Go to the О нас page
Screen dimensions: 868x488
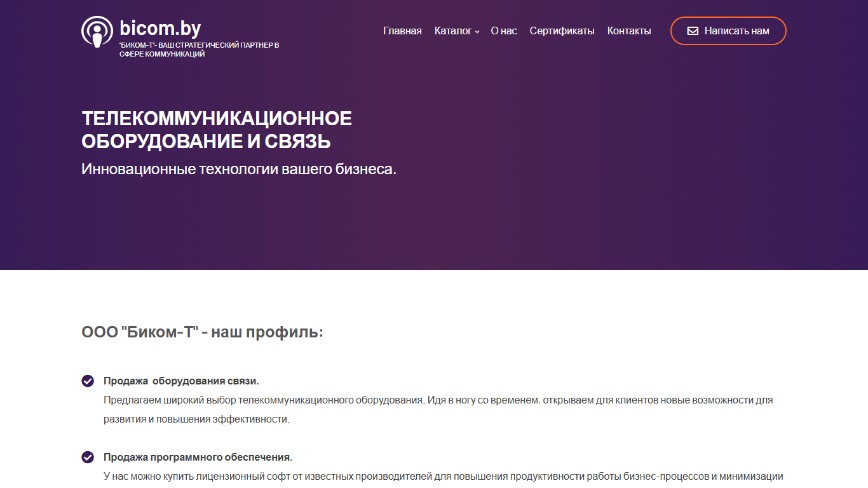click(x=504, y=30)
